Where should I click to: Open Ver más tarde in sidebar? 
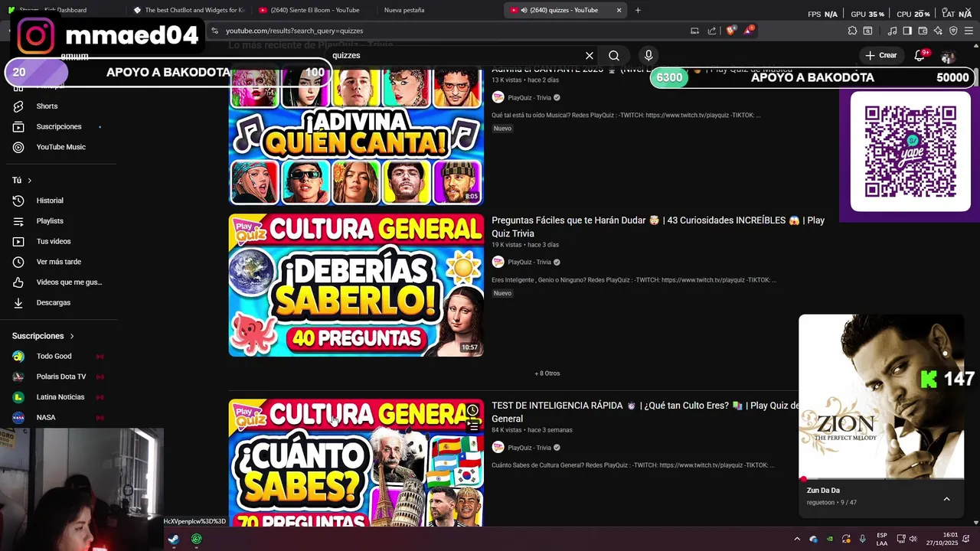[58, 262]
